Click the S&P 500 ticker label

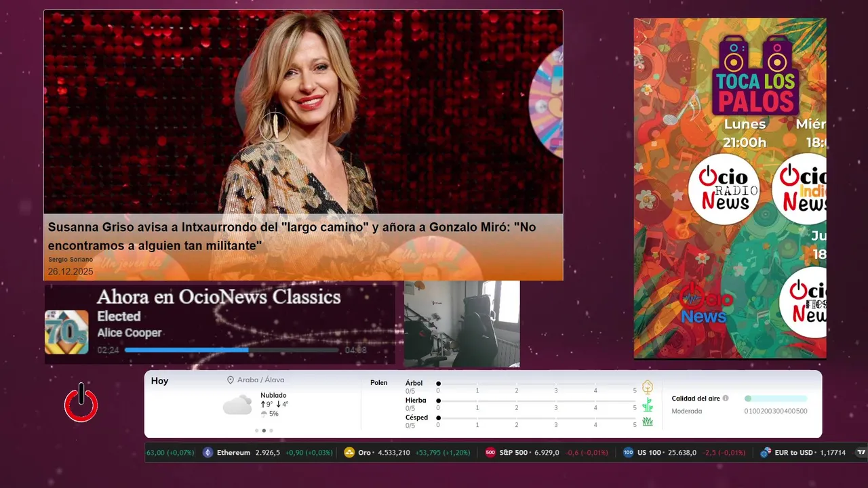[513, 453]
